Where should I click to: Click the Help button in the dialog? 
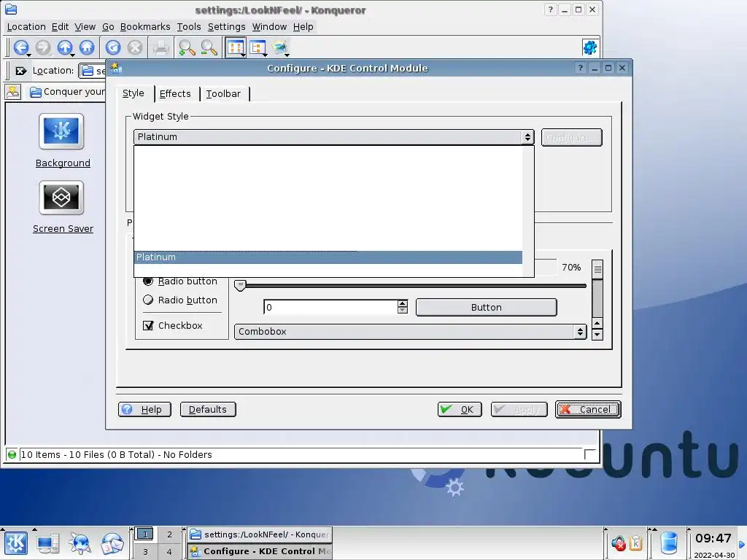coord(144,410)
